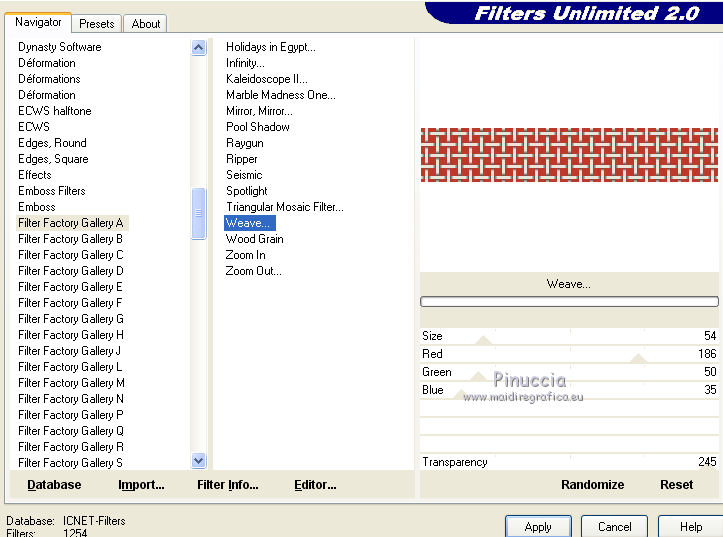This screenshot has height=537, width=723.
Task: Open the About tab
Action: click(x=146, y=24)
